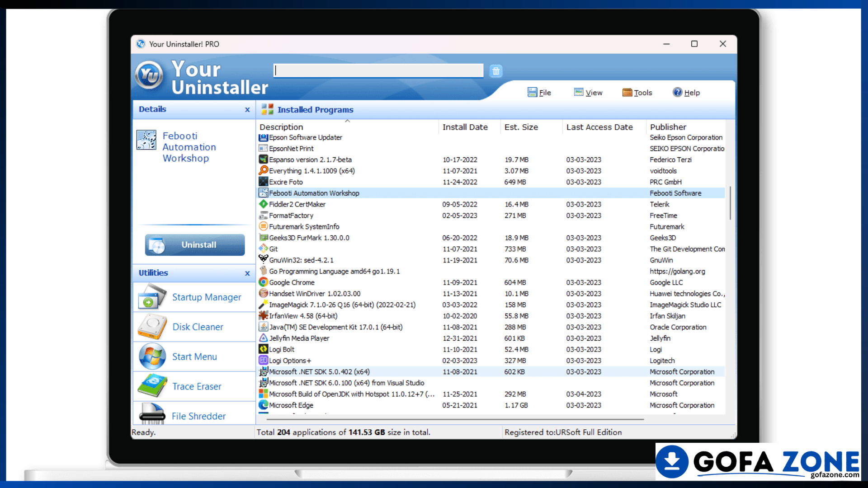Viewport: 868px width, 488px height.
Task: Sort by the Install Date column header
Action: tap(469, 127)
